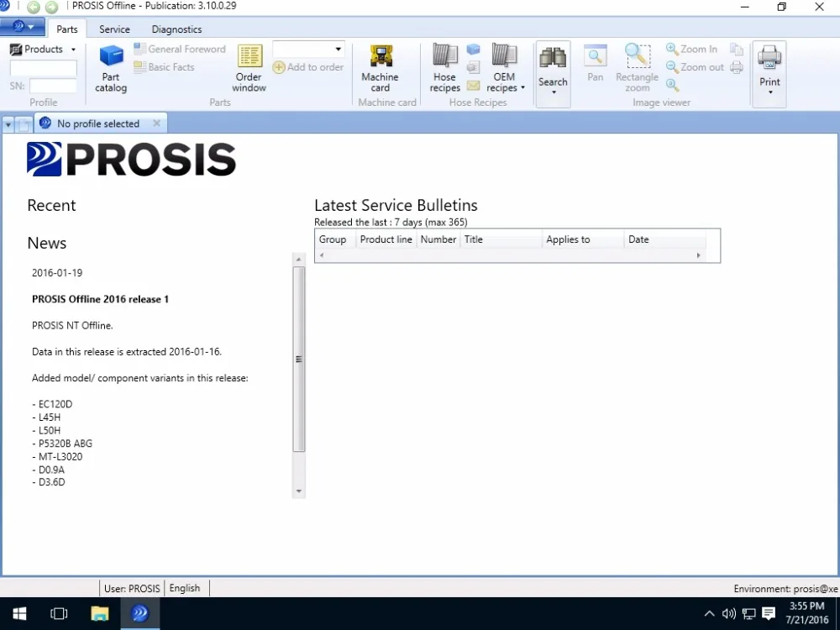Open Hose recipes
The image size is (840, 630).
pos(444,69)
